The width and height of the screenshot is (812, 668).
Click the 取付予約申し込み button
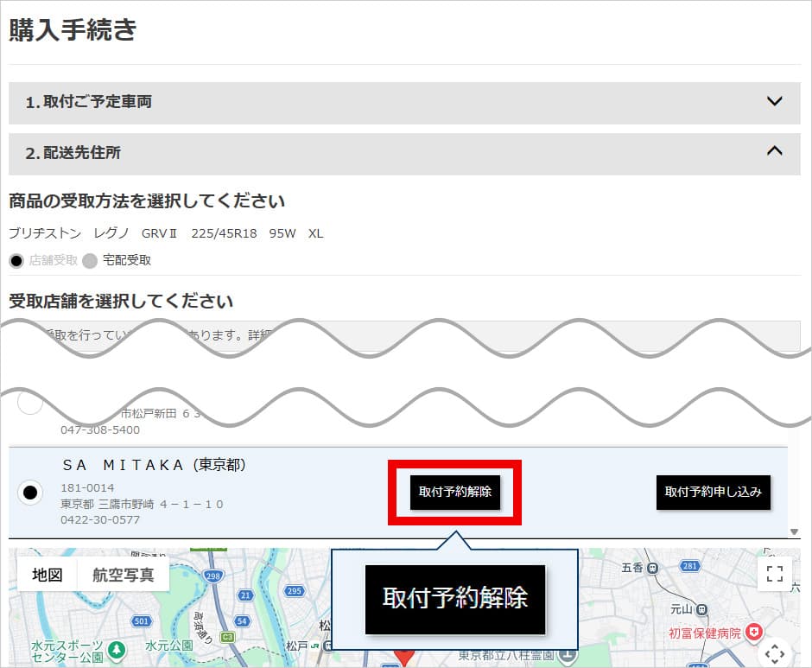713,492
